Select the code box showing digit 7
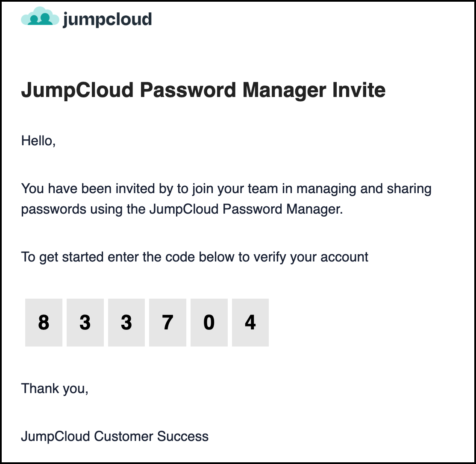This screenshot has height=464, width=476. pyautogui.click(x=167, y=323)
